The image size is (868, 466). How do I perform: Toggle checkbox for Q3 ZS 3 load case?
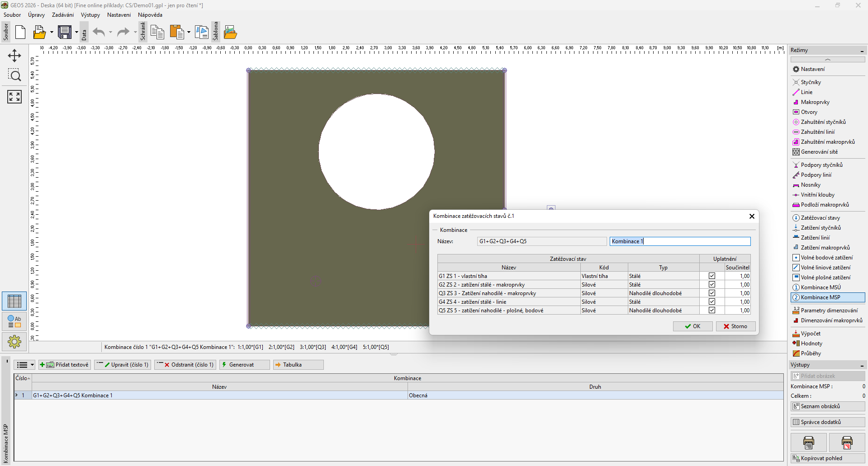(712, 293)
